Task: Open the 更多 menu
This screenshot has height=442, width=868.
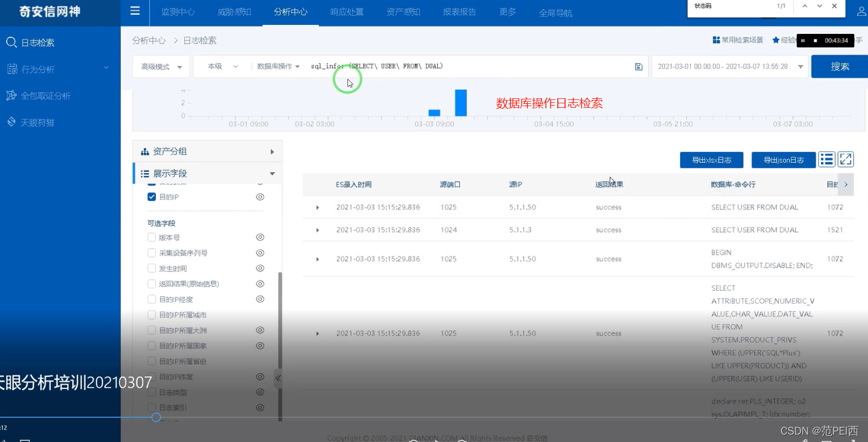Action: [508, 12]
